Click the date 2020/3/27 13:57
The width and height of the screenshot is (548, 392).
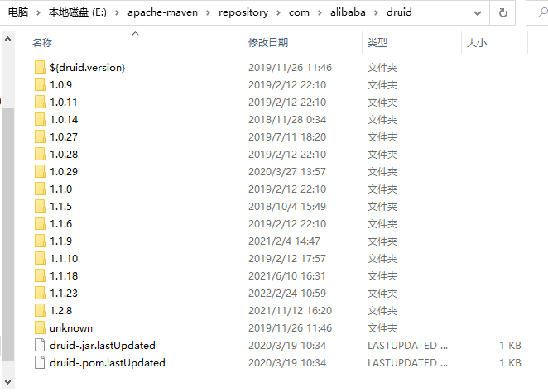click(x=287, y=171)
